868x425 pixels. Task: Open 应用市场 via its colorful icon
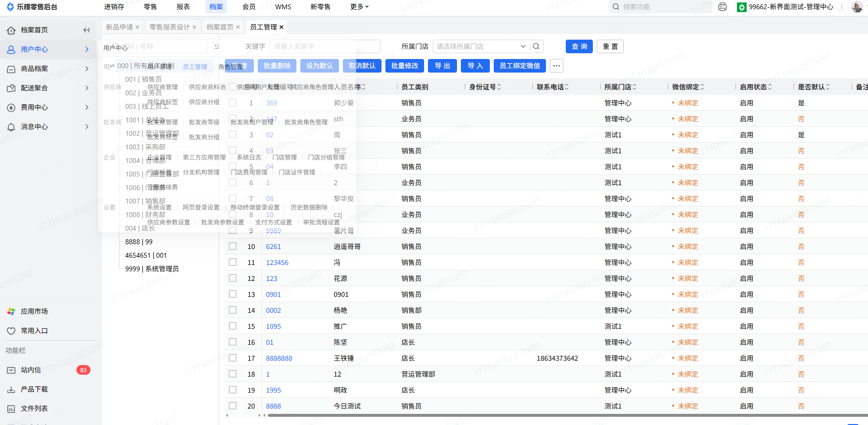[11, 311]
